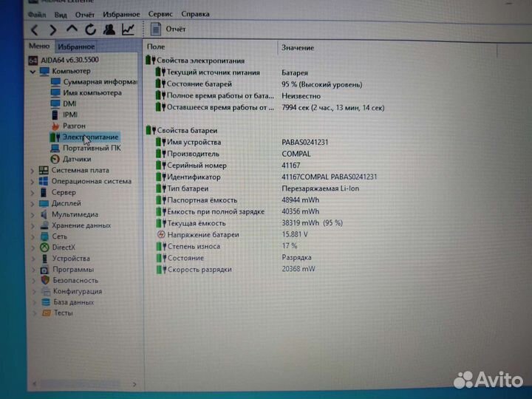The width and height of the screenshot is (532, 399).
Task: Expand the Системная плата node
Action: (33, 171)
